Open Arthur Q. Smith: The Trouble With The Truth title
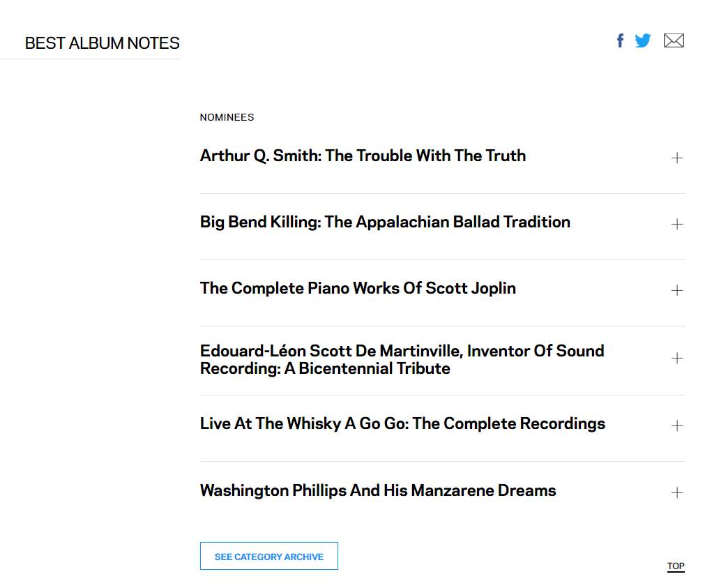705x588 pixels. click(x=363, y=156)
